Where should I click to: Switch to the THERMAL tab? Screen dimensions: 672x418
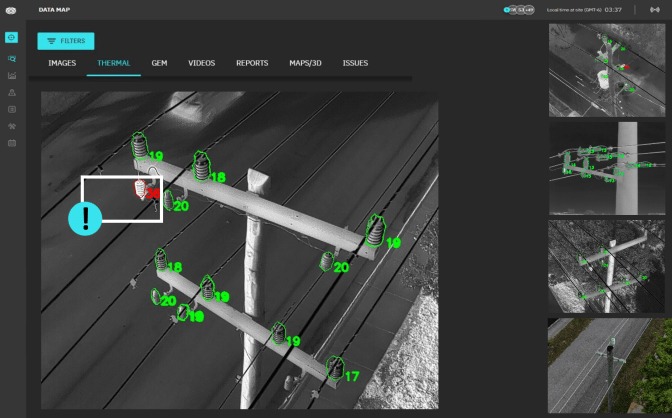click(x=114, y=63)
